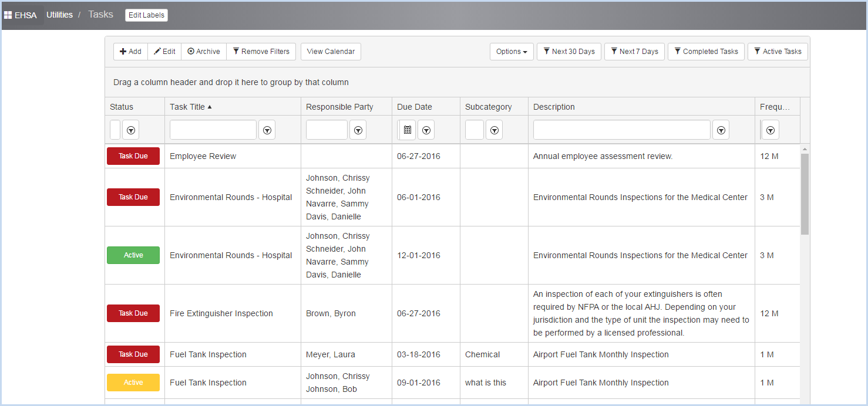Toggle the Active Tasks filter
The height and width of the screenshot is (406, 868).
tap(778, 51)
